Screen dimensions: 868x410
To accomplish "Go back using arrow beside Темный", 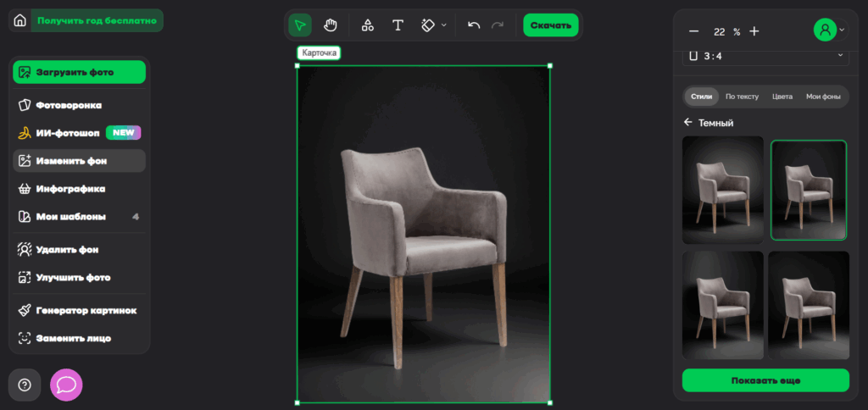I will click(x=687, y=123).
